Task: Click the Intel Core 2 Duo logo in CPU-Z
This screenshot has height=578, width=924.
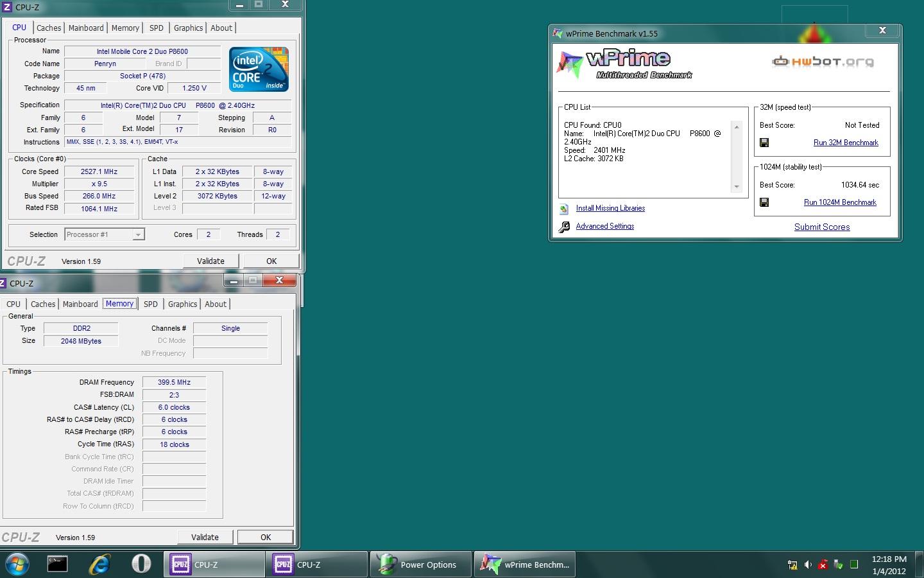Action: 259,69
